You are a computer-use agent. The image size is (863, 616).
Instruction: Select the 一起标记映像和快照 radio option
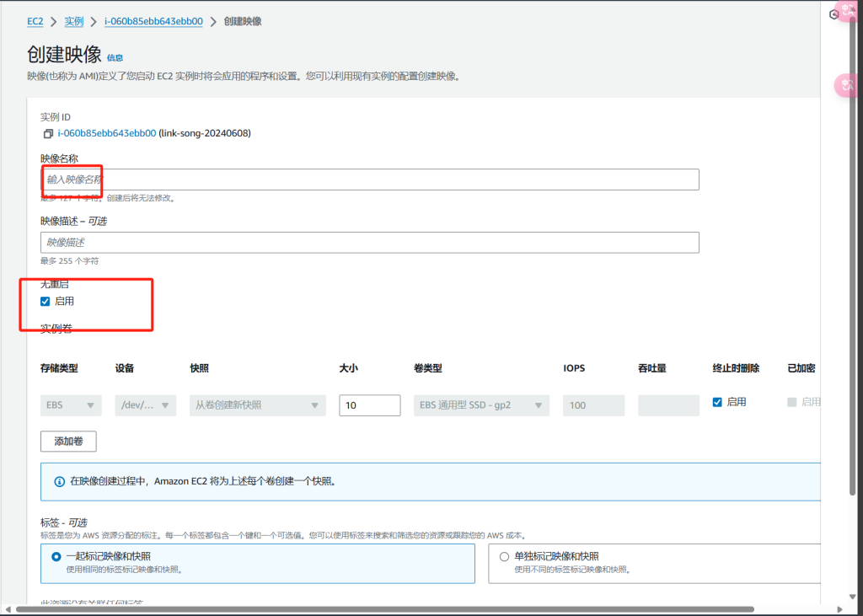(56, 556)
